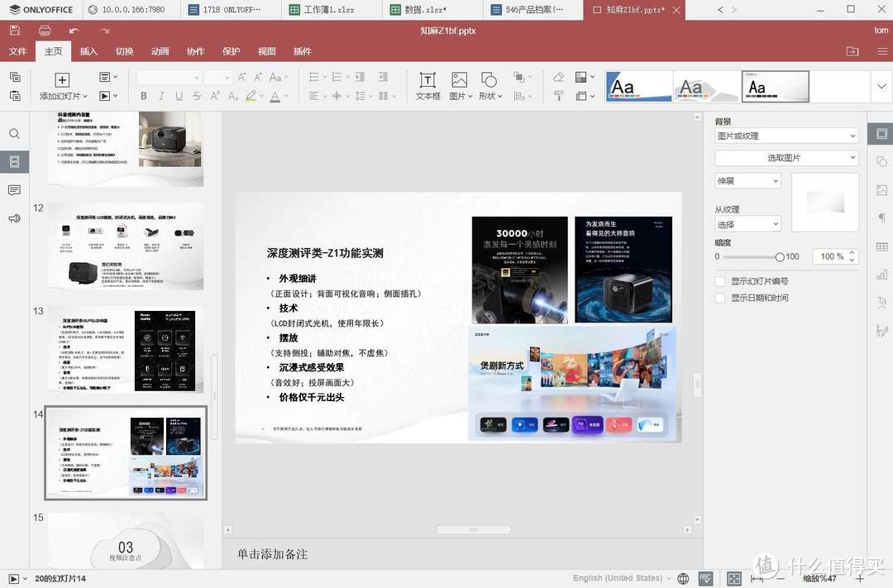Insert an image via picture icon
The width and height of the screenshot is (893, 588).
(x=459, y=79)
